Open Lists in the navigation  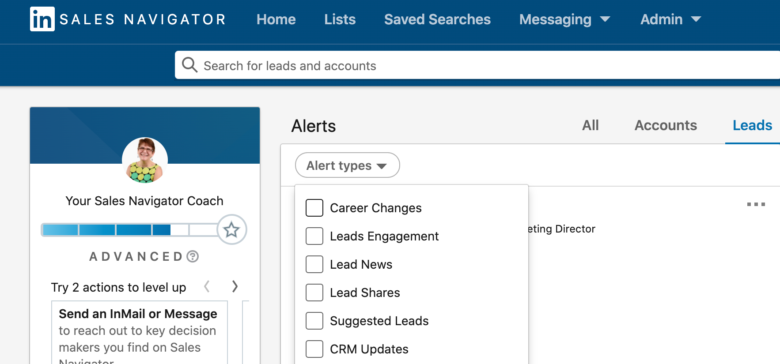click(340, 19)
